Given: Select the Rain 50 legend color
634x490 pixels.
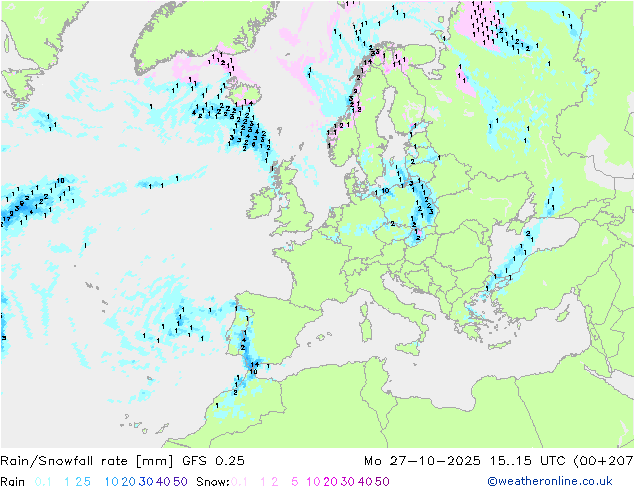Looking at the screenshot, I should point(180,482).
